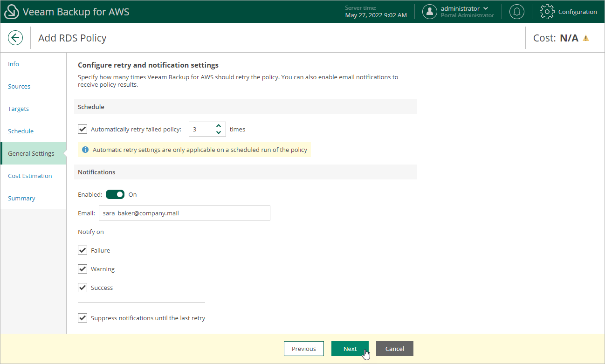Open the notifications bell

[516, 11]
